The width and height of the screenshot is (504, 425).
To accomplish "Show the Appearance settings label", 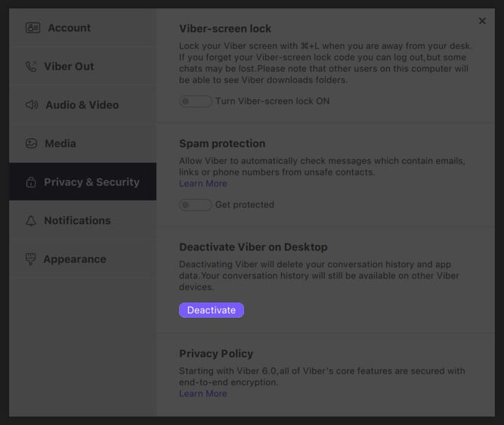I will [75, 259].
